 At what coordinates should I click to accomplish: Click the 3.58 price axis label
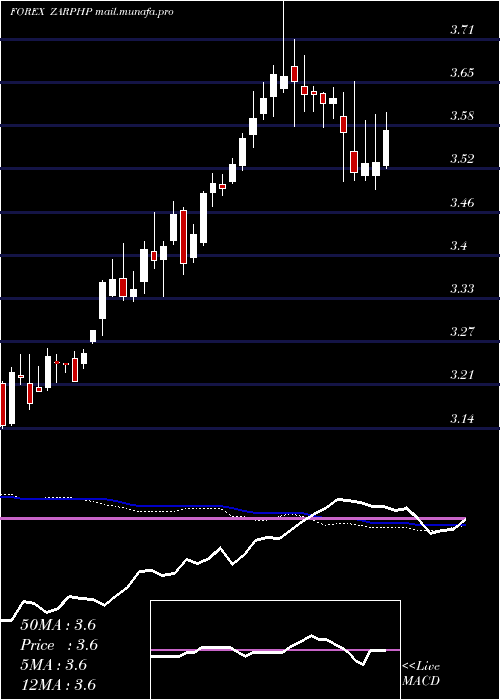[x=462, y=116]
